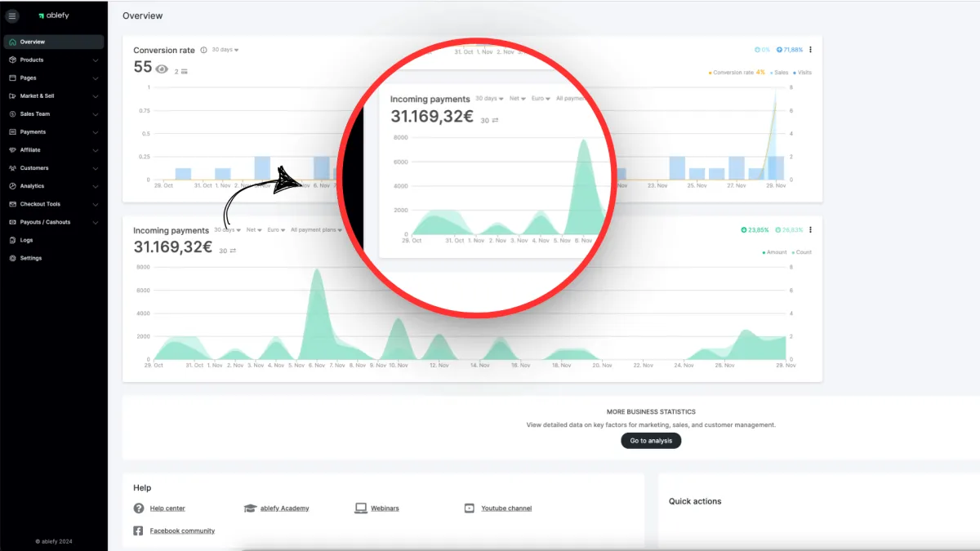
Task: Click the 29. Nov bar in conversion chart
Action: (776, 167)
